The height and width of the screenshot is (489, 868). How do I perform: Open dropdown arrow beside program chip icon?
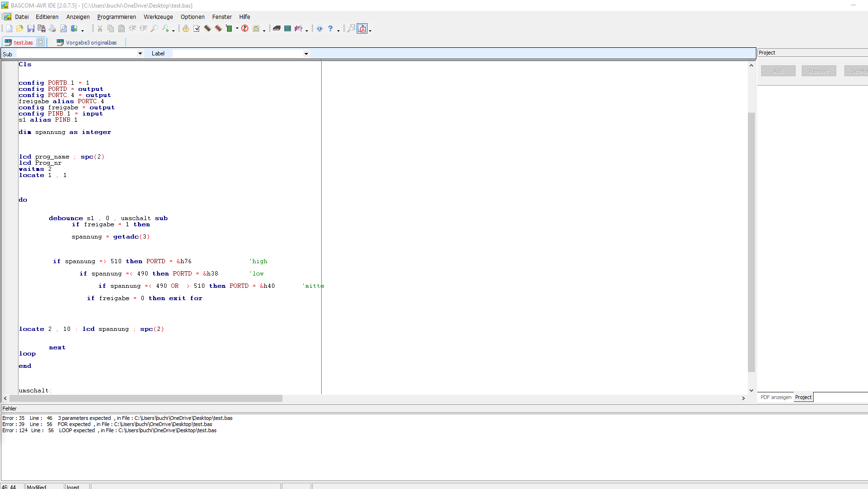[237, 29]
